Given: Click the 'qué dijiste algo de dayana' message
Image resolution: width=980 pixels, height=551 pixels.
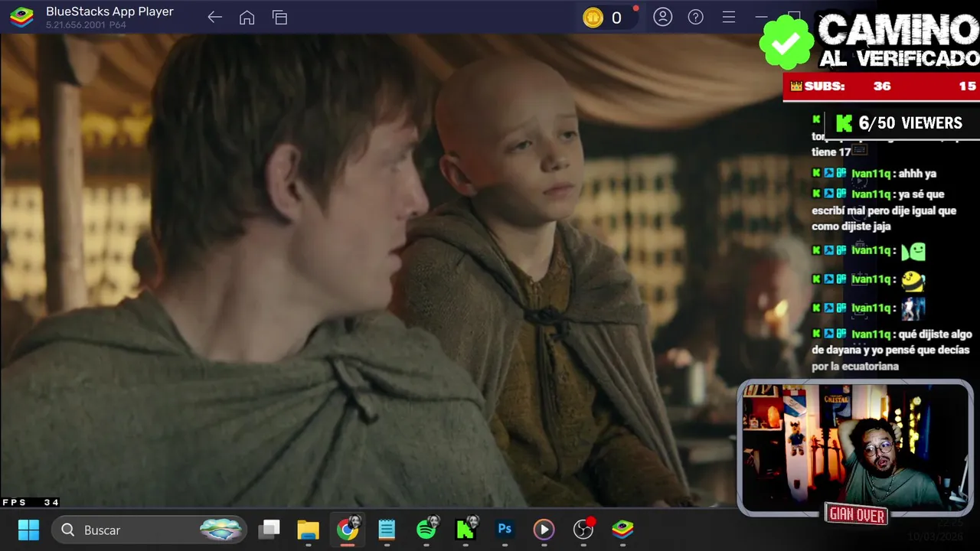Looking at the screenshot, I should tap(891, 350).
